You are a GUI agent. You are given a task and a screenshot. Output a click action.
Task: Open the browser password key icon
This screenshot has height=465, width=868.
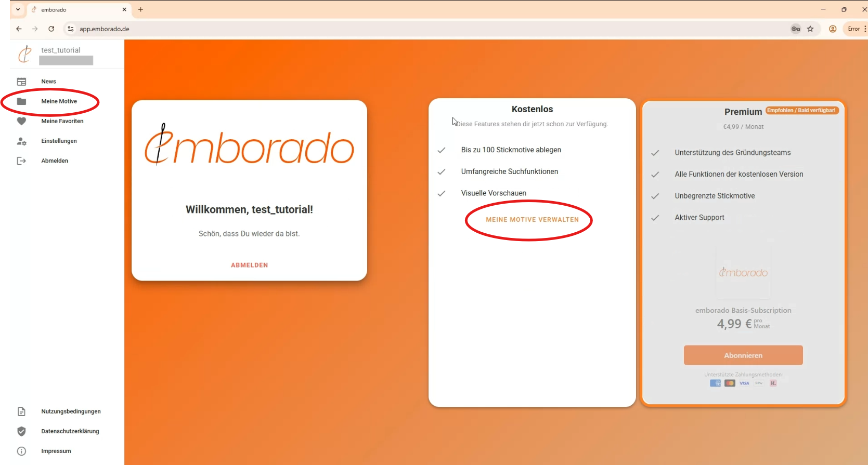pyautogui.click(x=795, y=29)
